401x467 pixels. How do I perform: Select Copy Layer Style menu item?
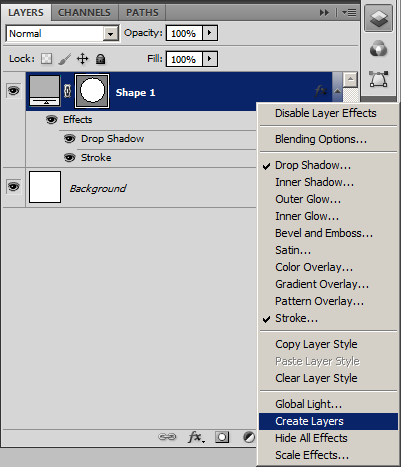[x=316, y=344]
